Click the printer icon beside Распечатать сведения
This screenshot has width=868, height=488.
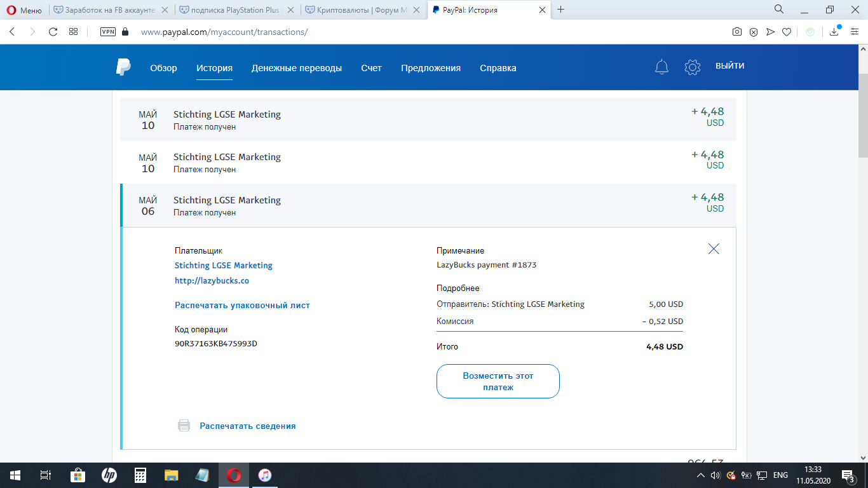pyautogui.click(x=184, y=426)
